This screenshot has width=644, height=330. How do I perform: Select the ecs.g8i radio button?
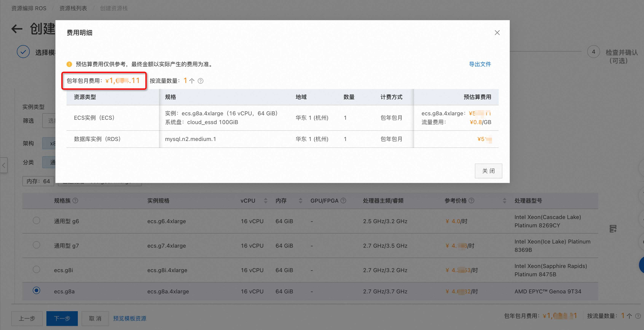(36, 270)
